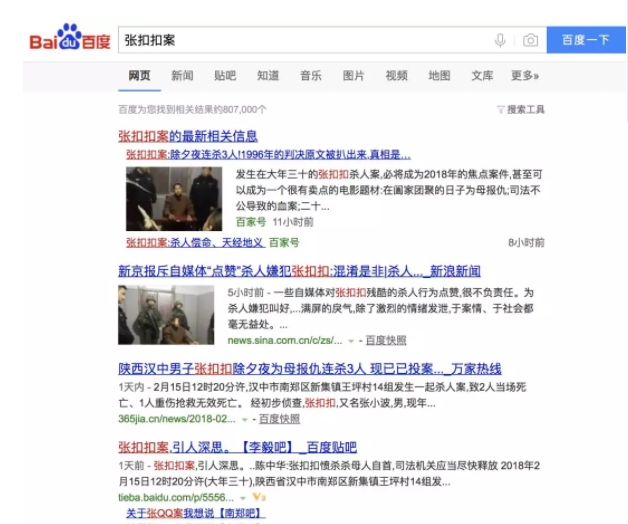Image resolution: width=628 pixels, height=524 pixels.
Task: Open the armed police thumbnail of Sina result
Action: 165,315
